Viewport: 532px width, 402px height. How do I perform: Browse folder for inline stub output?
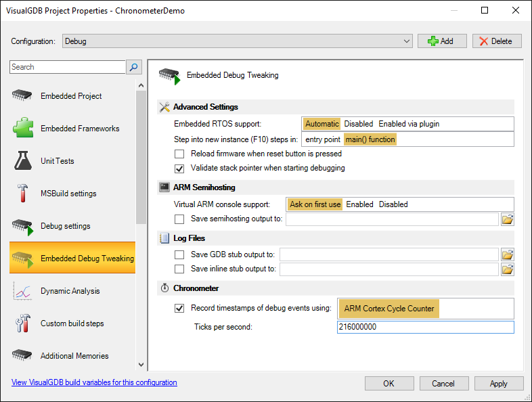508,269
